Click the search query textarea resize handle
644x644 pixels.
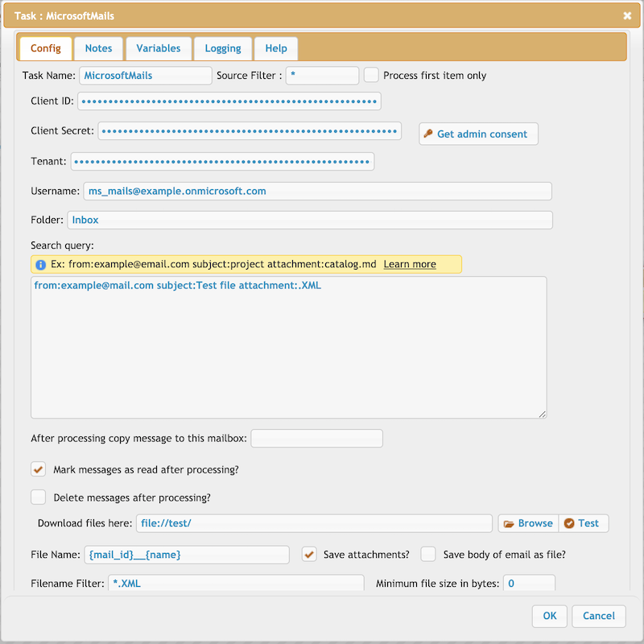[x=542, y=414]
